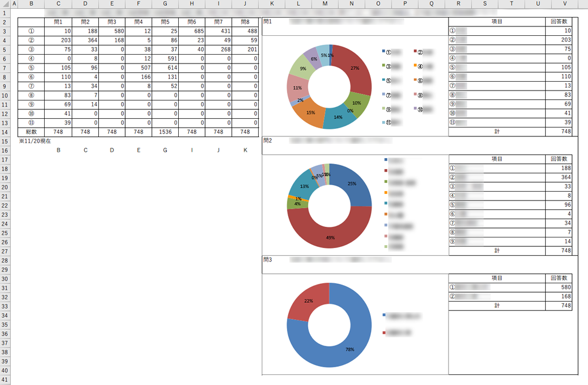Click the cell containing 1536

point(165,132)
